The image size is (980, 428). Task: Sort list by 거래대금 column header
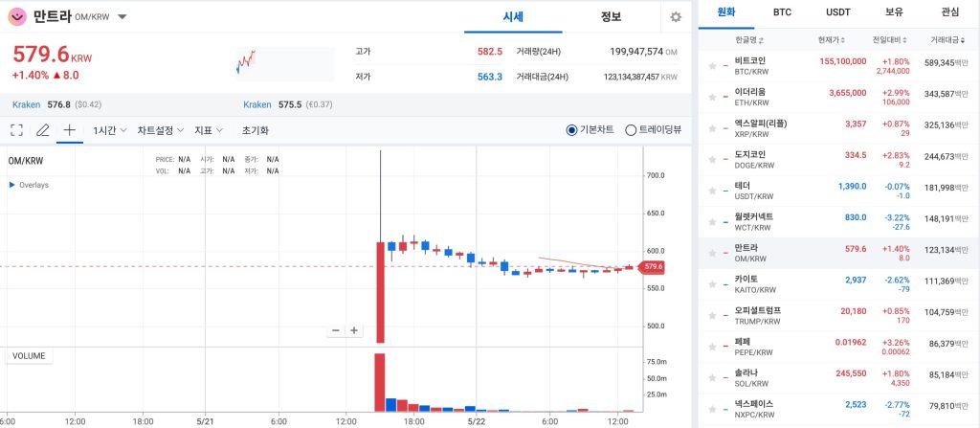pos(947,40)
